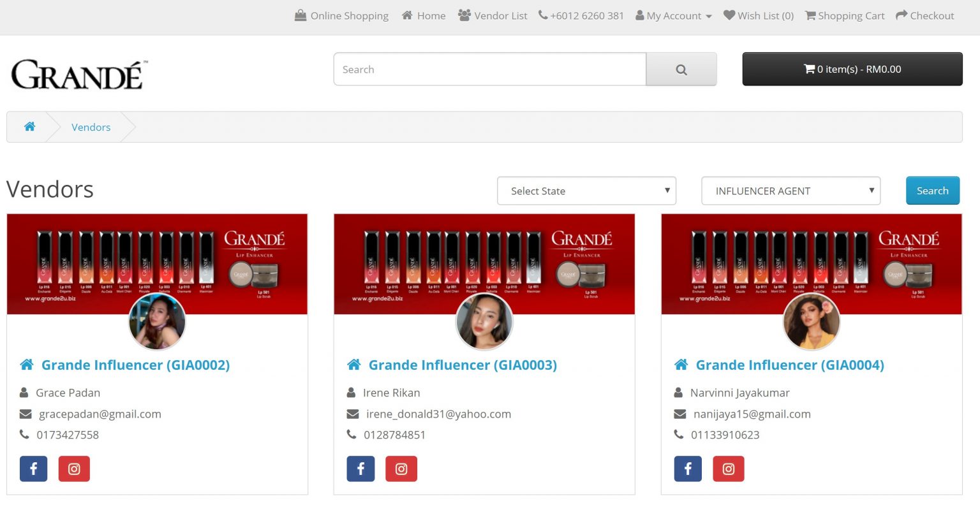Open Grande Influencer (GIA0004) link
Viewport: 980px width, 510px height.
tap(790, 365)
